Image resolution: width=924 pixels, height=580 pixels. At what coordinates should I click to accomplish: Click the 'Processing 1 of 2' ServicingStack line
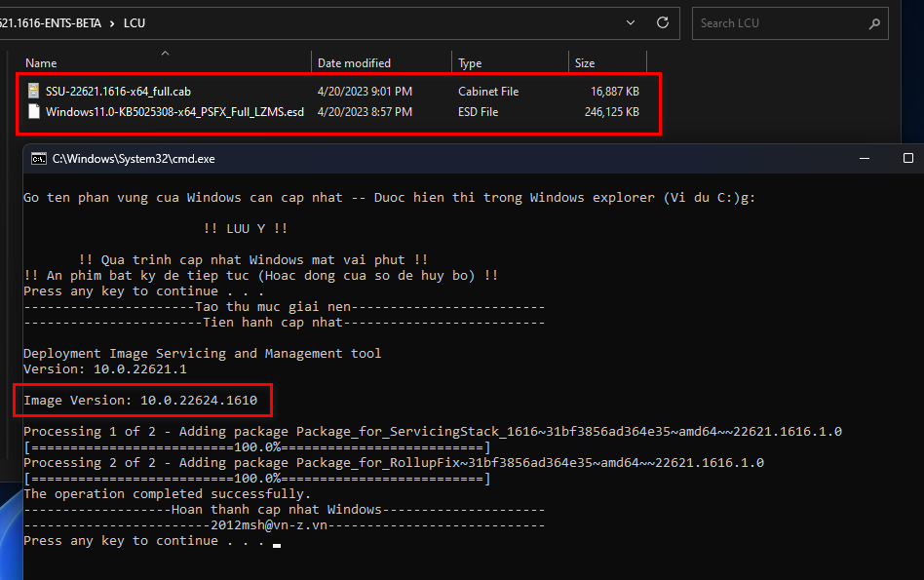pos(433,432)
